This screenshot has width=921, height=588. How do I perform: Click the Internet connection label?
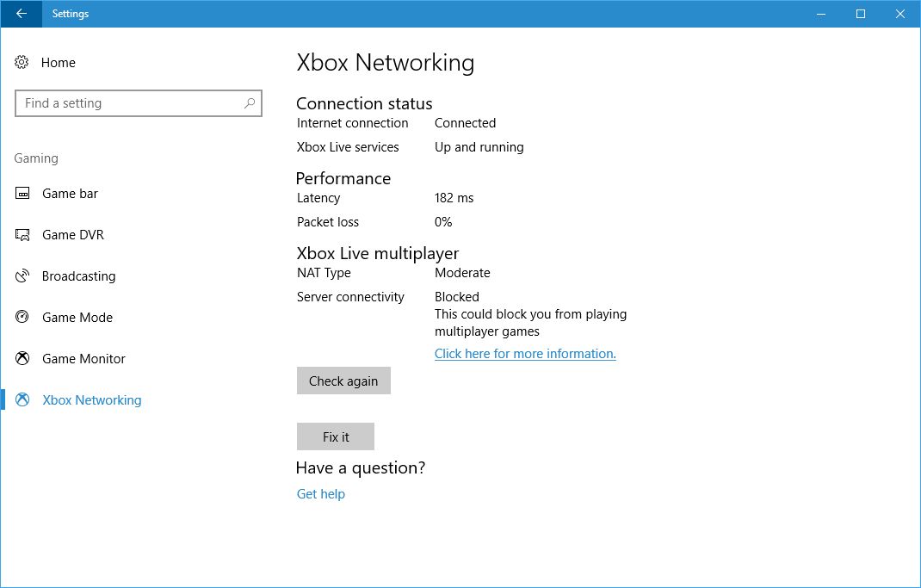352,123
